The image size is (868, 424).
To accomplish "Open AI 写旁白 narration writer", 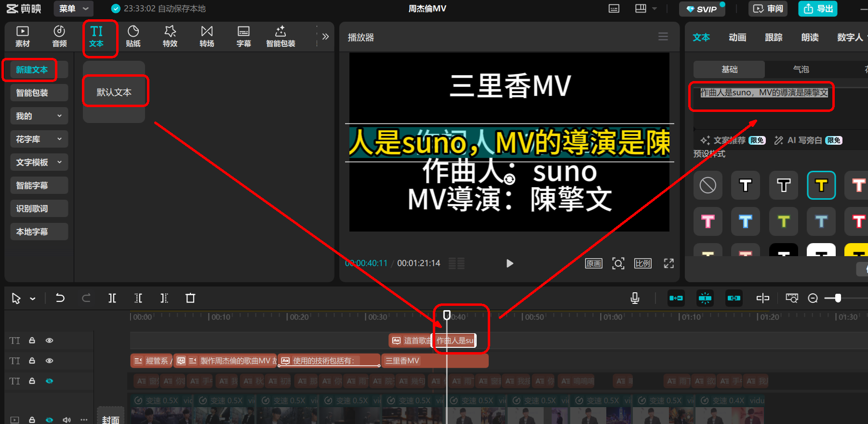I will (808, 140).
